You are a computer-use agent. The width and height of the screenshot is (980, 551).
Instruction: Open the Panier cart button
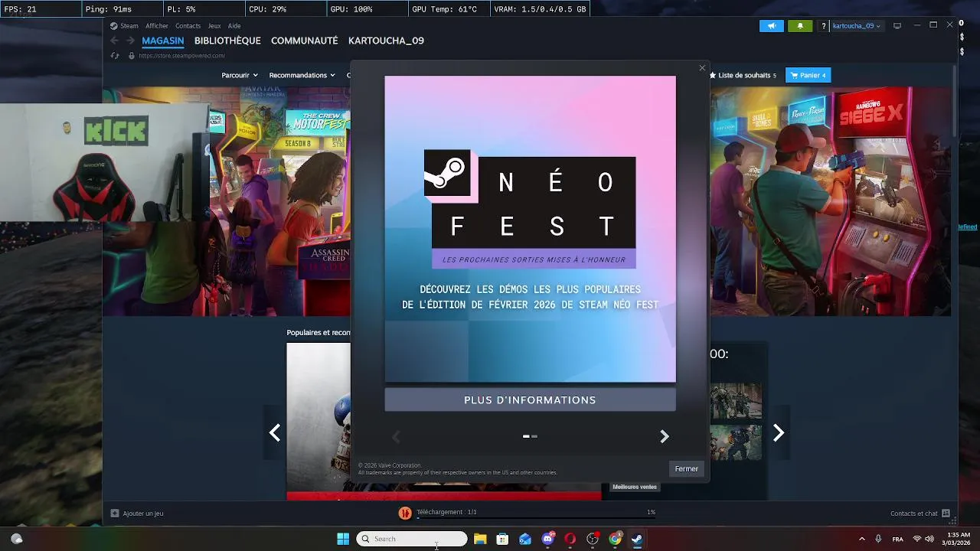point(808,75)
